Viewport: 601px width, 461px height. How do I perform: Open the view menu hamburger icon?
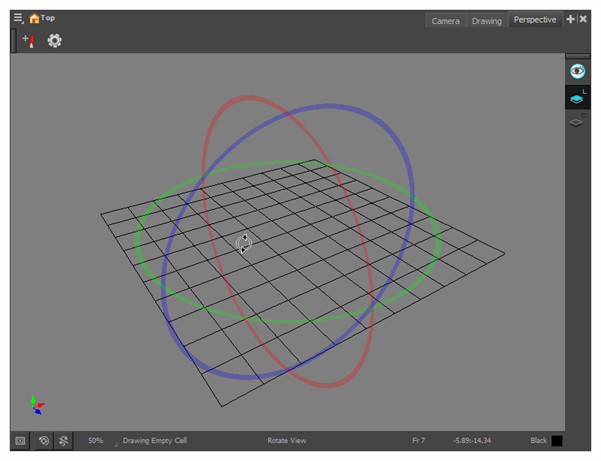coord(18,18)
